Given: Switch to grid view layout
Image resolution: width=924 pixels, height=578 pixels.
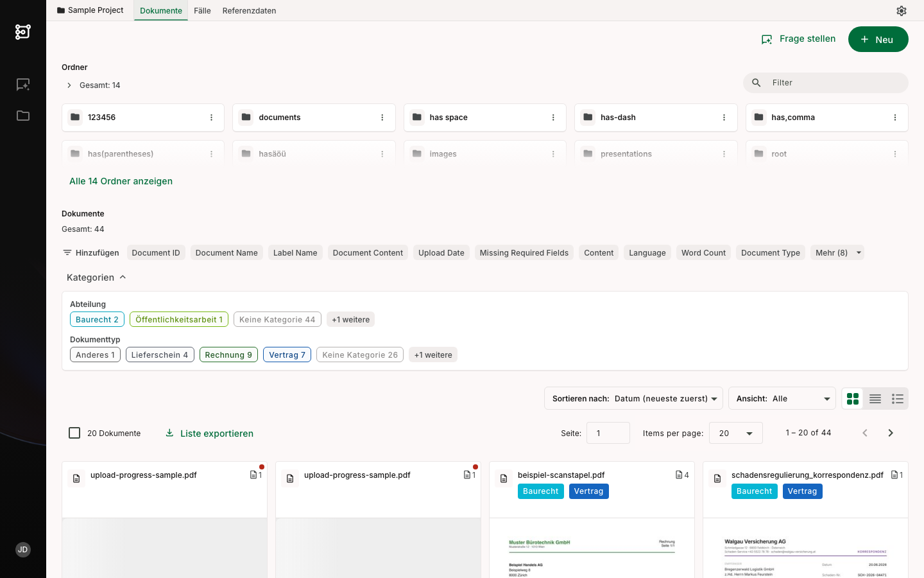Looking at the screenshot, I should click(853, 399).
